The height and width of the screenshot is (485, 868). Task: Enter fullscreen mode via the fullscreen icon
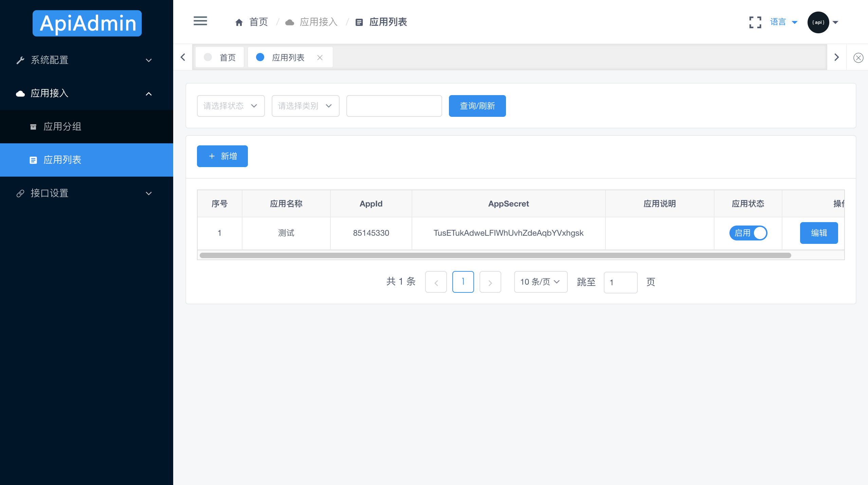(755, 22)
